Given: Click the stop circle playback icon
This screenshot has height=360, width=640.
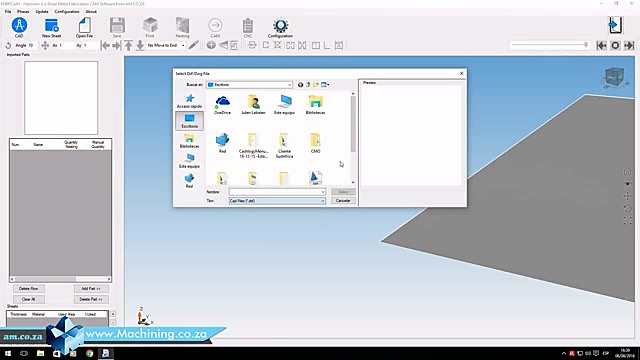Looking at the screenshot, I should click(615, 45).
